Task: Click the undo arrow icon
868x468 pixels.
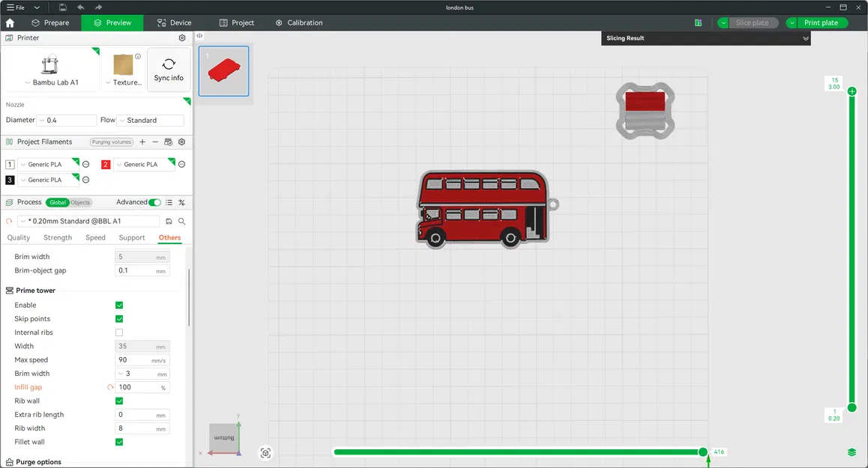Action: (81, 7)
